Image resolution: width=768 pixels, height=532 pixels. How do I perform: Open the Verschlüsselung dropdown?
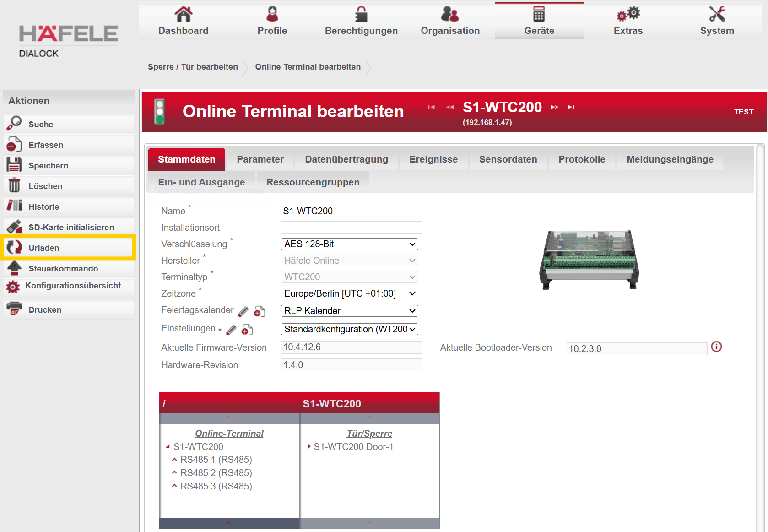click(x=349, y=244)
